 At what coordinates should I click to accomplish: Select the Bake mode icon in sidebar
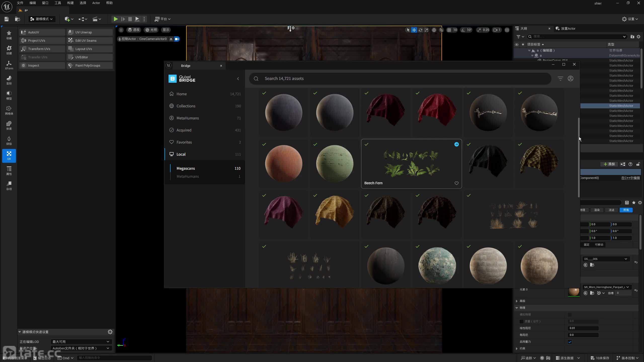click(x=9, y=141)
